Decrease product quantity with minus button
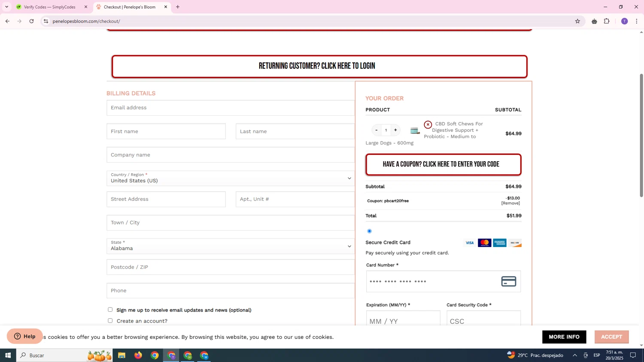Screen dimensions: 644x362 (x=377, y=130)
